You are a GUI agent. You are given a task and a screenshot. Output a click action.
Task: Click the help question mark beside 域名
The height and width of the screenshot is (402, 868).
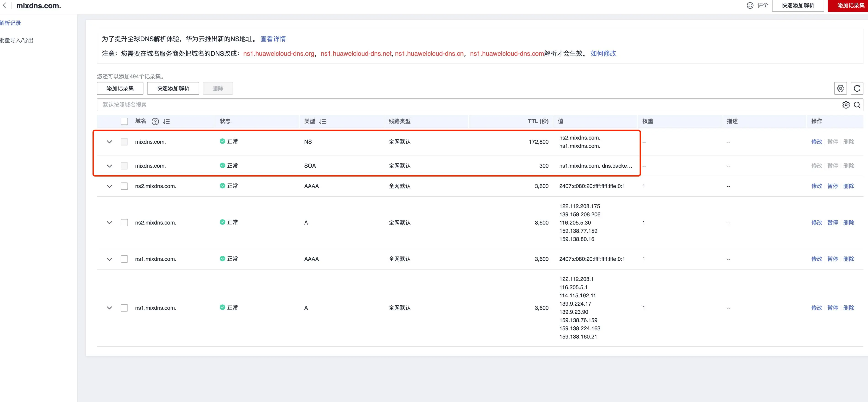tap(155, 122)
